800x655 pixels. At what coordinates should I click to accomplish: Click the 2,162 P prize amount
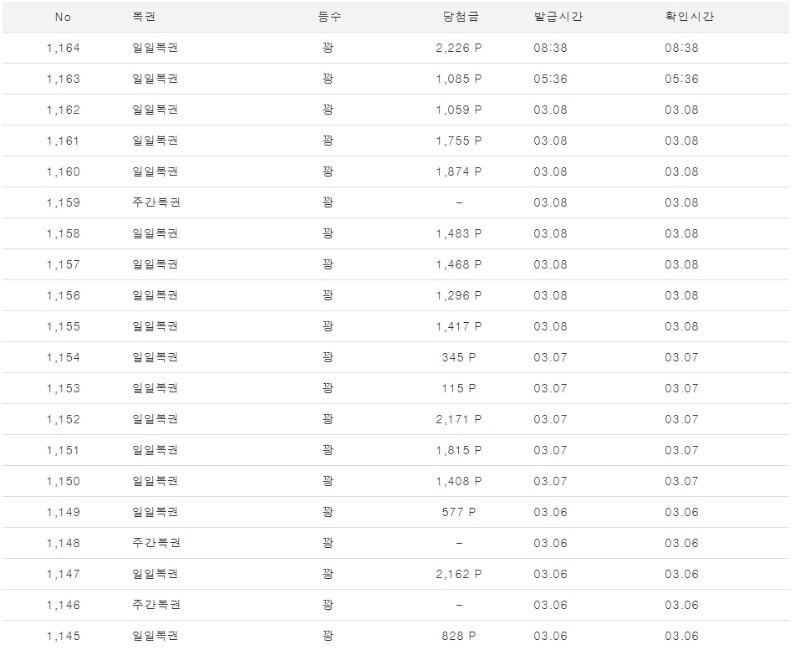459,575
